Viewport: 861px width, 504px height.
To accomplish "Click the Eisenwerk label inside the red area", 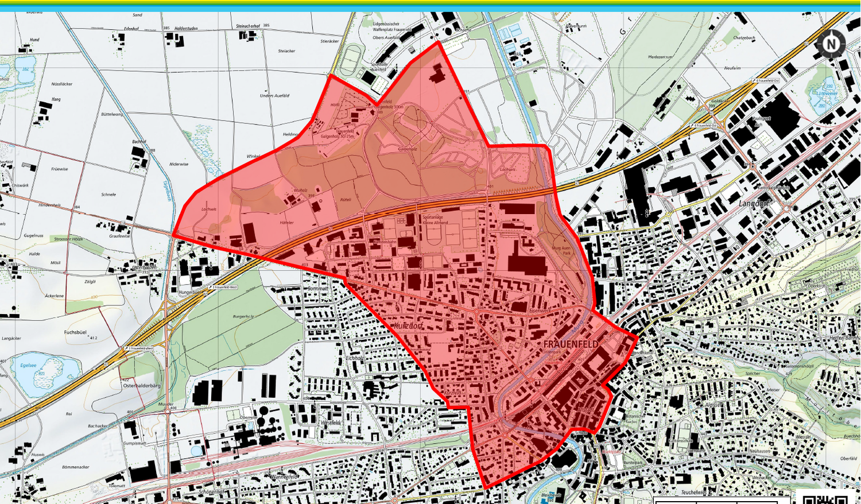I will tap(540, 311).
